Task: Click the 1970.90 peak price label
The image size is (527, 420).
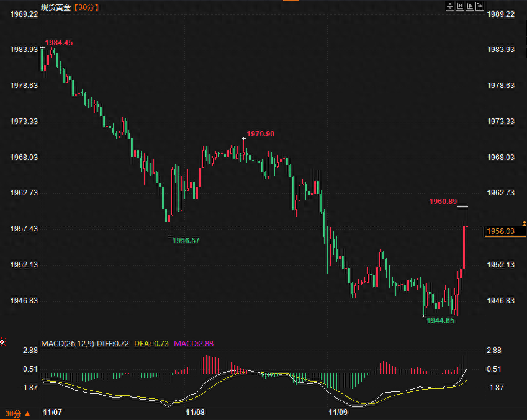Action: (260, 134)
